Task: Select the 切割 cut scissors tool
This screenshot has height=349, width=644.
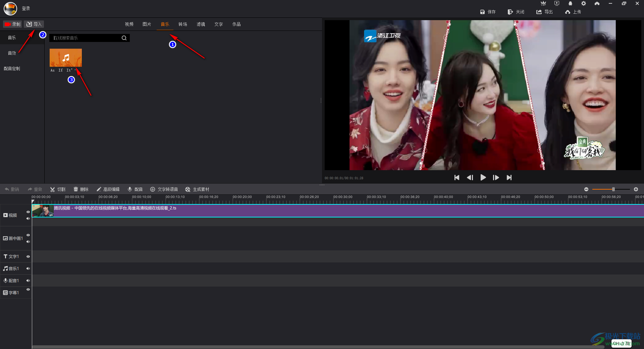Action: (58, 189)
